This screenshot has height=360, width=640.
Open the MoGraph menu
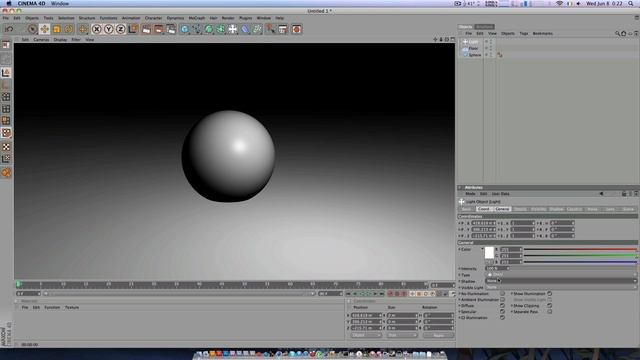197,18
